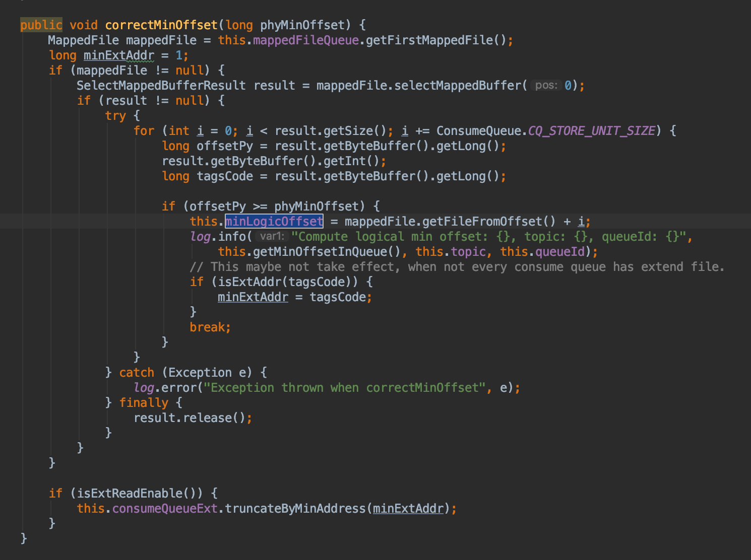Click "Exception thrown when correctMinOffset" string
Image resolution: width=751 pixels, height=560 pixels.
pyautogui.click(x=344, y=388)
